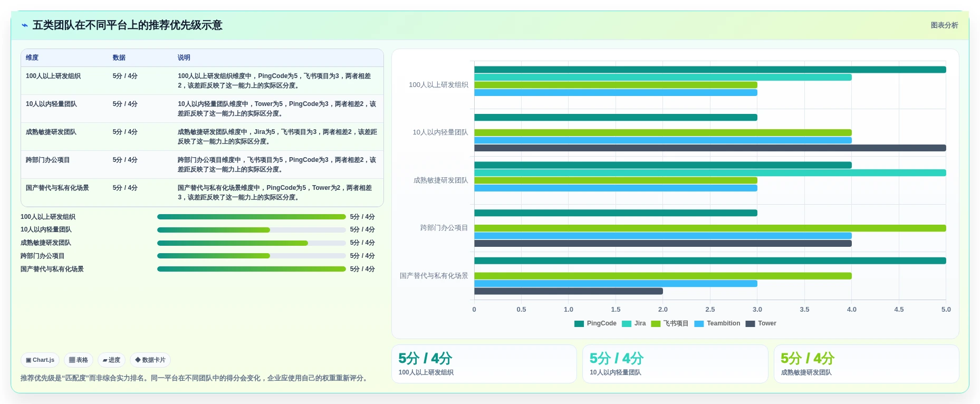The width and height of the screenshot is (980, 404).
Task: Click the footnote starting 推荐优先级是
Action: [x=195, y=378]
